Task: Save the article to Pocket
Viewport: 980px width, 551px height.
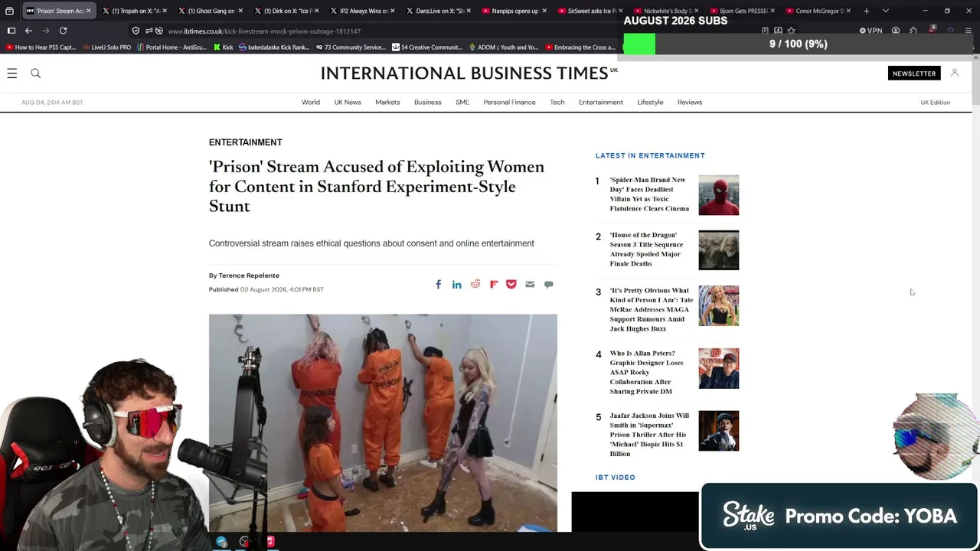Action: [x=511, y=285]
